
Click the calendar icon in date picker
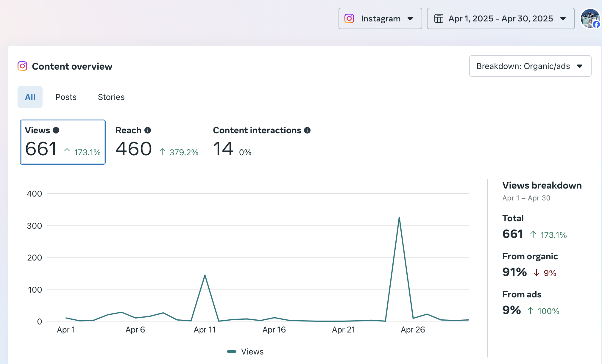click(x=439, y=18)
